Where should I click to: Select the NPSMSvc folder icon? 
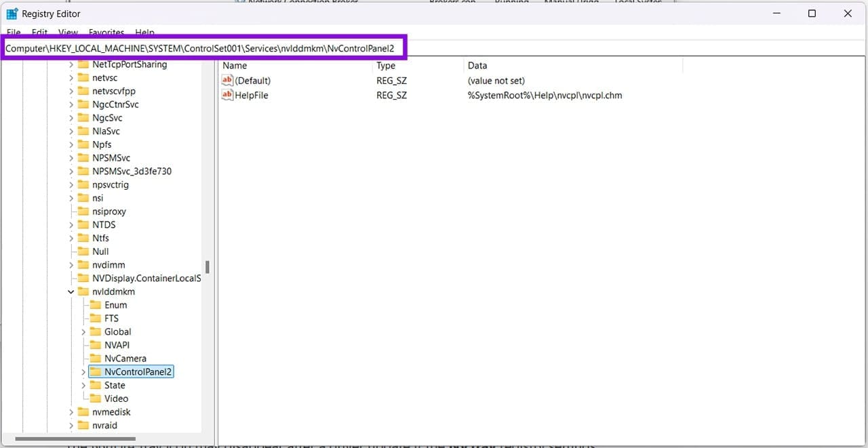click(83, 158)
